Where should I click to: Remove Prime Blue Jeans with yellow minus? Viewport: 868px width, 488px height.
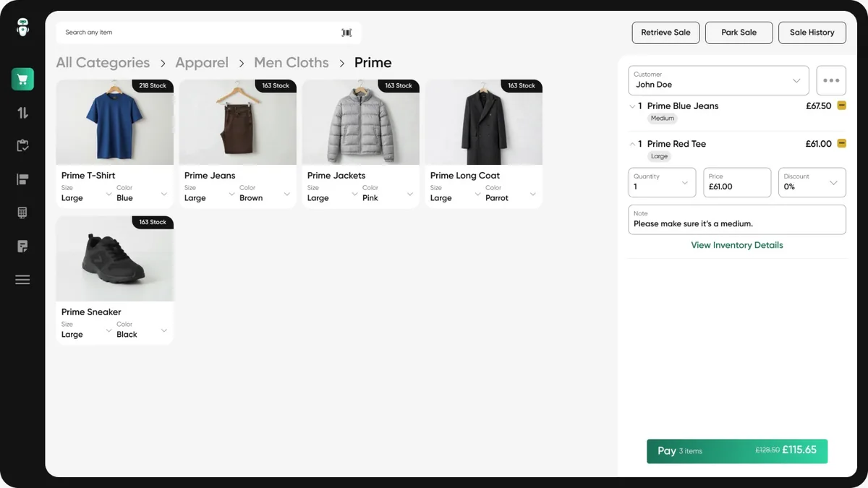click(841, 106)
